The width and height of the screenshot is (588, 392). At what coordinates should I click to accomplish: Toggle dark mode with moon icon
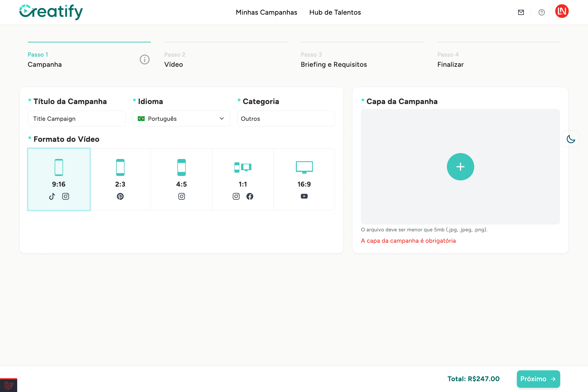[571, 139]
